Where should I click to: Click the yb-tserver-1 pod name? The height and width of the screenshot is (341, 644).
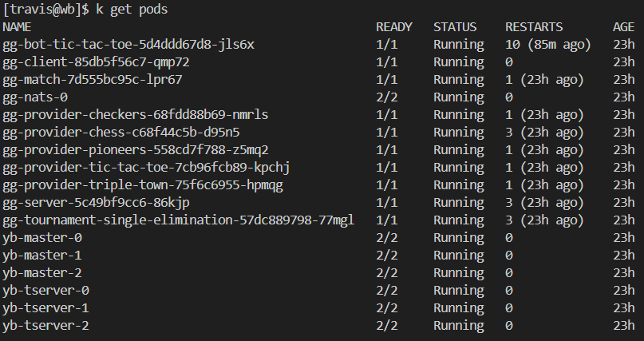[x=45, y=307]
